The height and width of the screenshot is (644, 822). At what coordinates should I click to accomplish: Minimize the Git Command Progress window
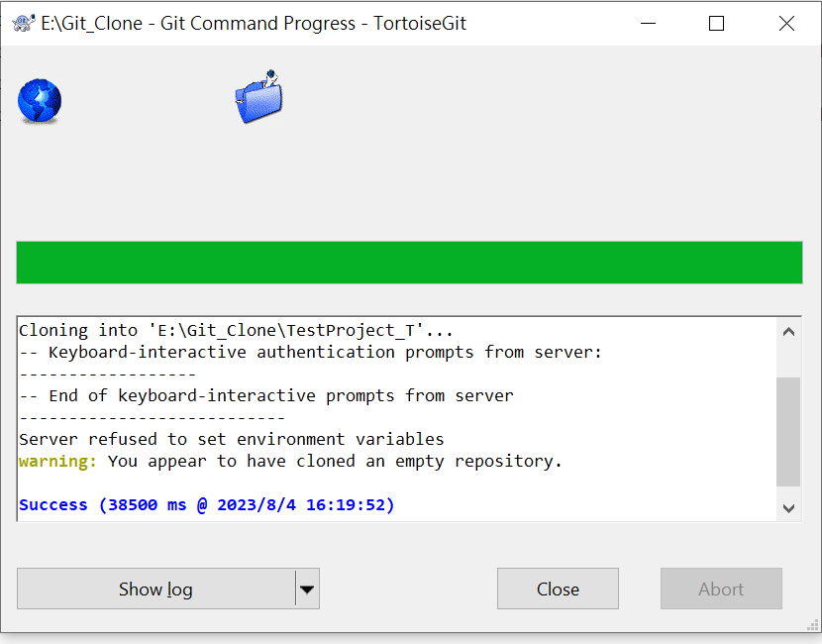tap(648, 23)
